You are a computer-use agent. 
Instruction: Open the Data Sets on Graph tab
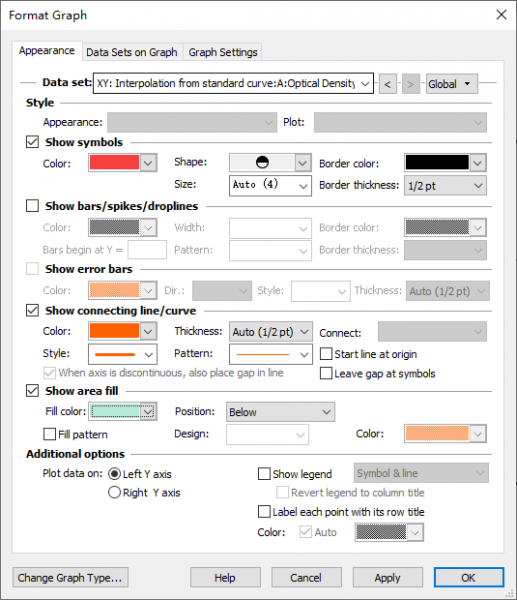[132, 52]
